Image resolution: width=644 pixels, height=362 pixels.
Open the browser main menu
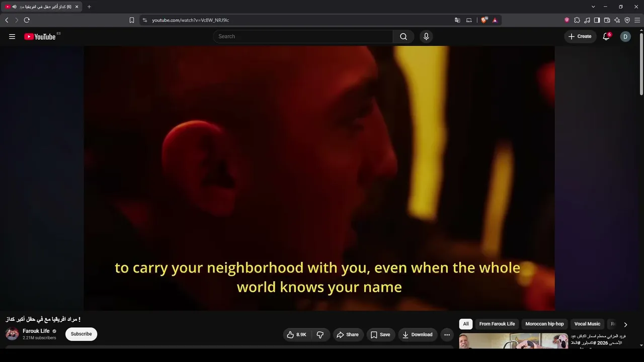637,20
